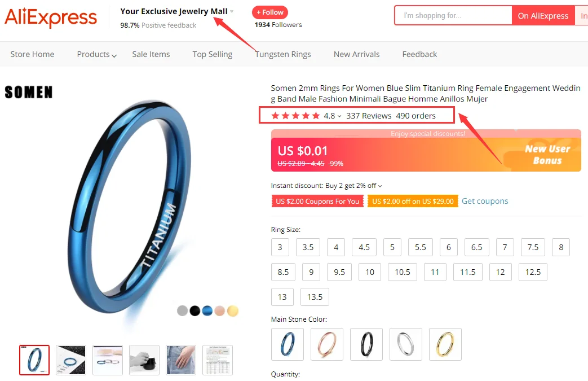The height and width of the screenshot is (381, 588).
Task: Choose ring size 10.5
Action: click(403, 272)
